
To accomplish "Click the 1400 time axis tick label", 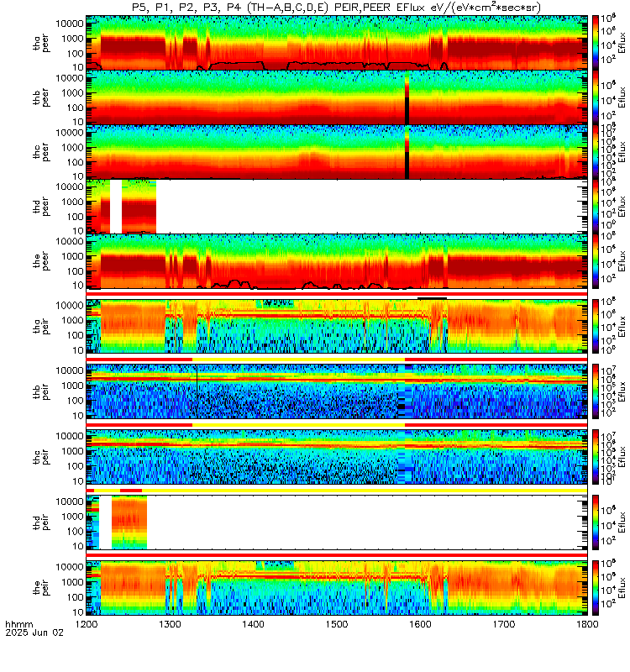I will tap(254, 623).
